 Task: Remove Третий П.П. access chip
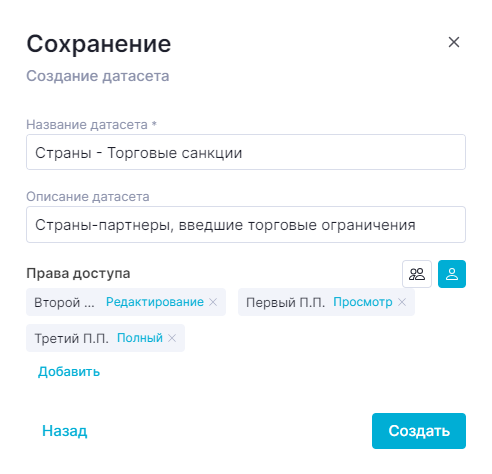click(x=172, y=338)
